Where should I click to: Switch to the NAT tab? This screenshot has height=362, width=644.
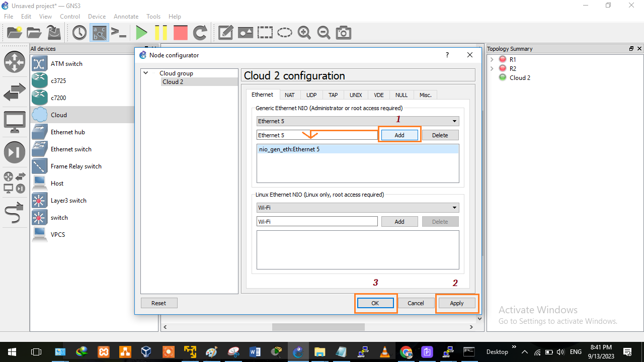(x=289, y=95)
